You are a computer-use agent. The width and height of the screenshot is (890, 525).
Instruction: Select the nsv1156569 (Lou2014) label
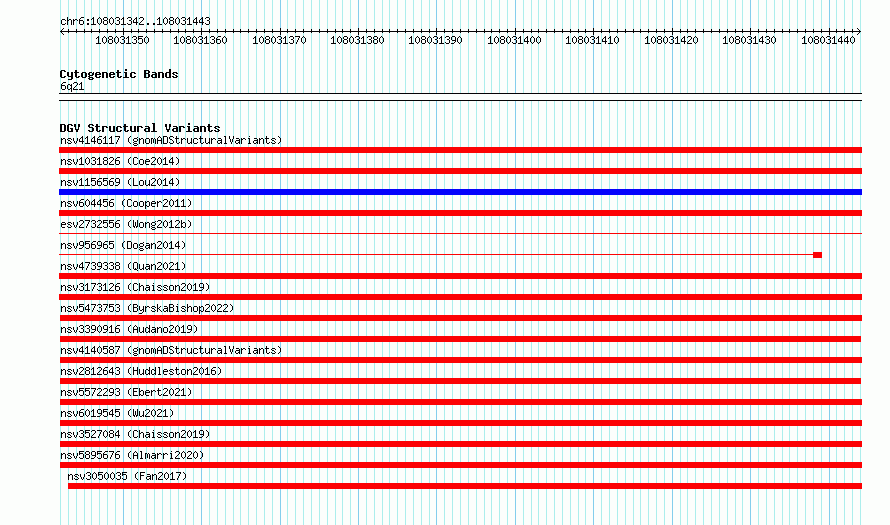pyautogui.click(x=120, y=182)
